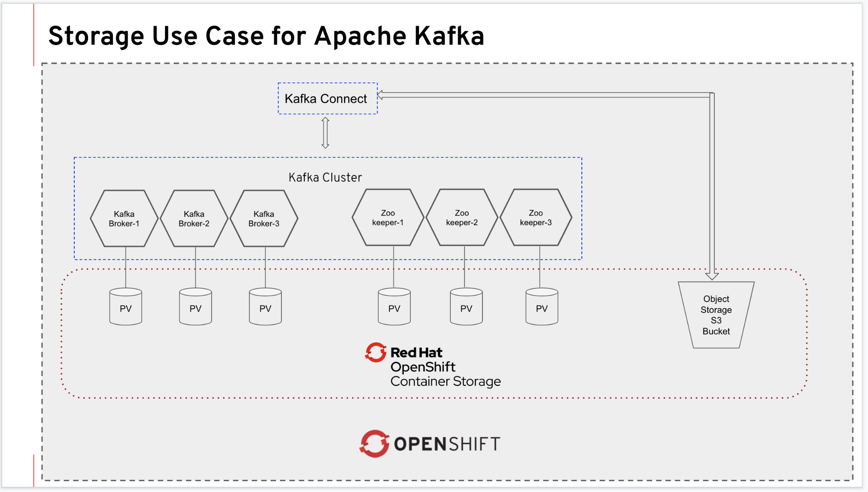Select the Kafka Broker-2 hexagon

(x=194, y=219)
